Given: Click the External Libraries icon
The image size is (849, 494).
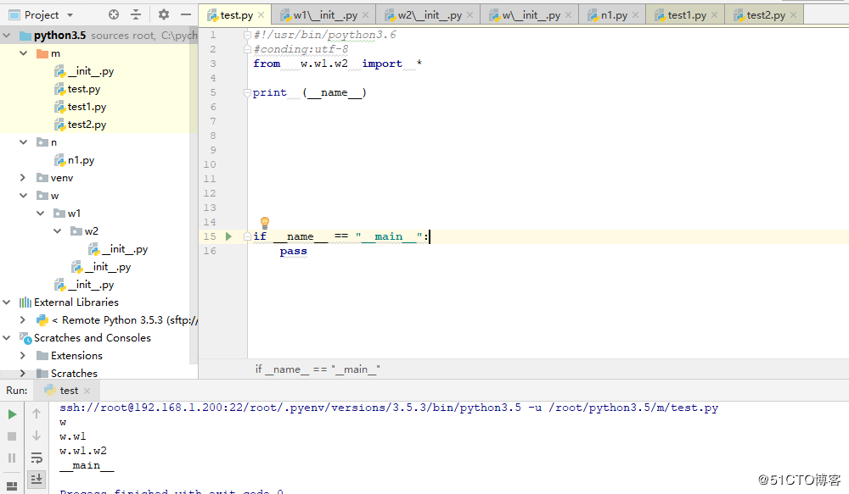Looking at the screenshot, I should point(25,302).
